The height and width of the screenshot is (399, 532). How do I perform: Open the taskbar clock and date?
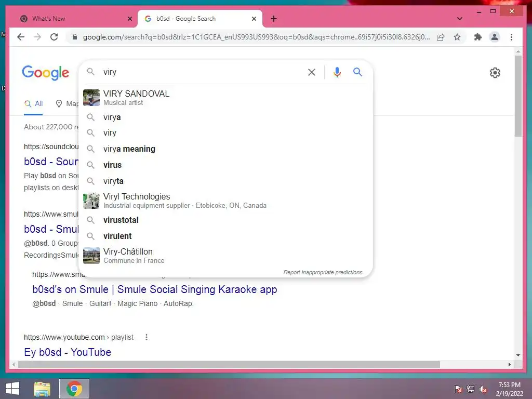click(509, 389)
